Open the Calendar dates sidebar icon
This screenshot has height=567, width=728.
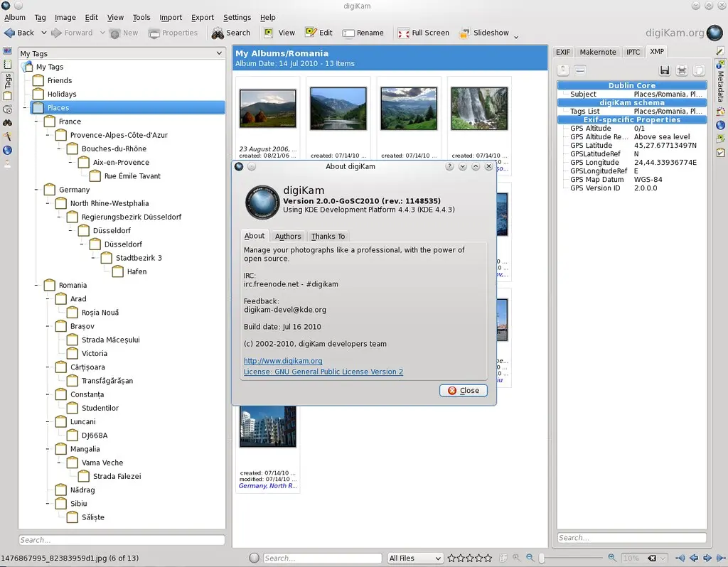7,64
